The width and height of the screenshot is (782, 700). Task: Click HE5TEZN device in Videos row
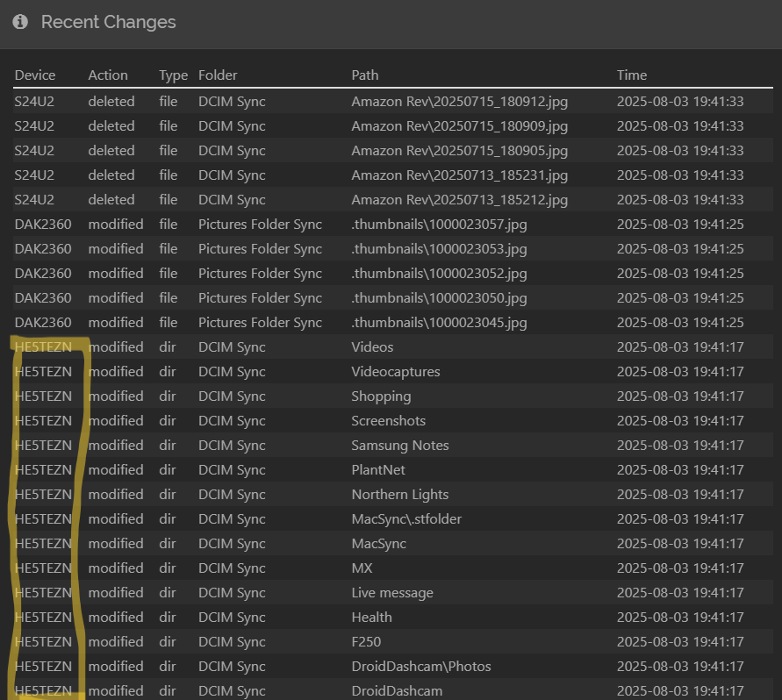tap(43, 347)
